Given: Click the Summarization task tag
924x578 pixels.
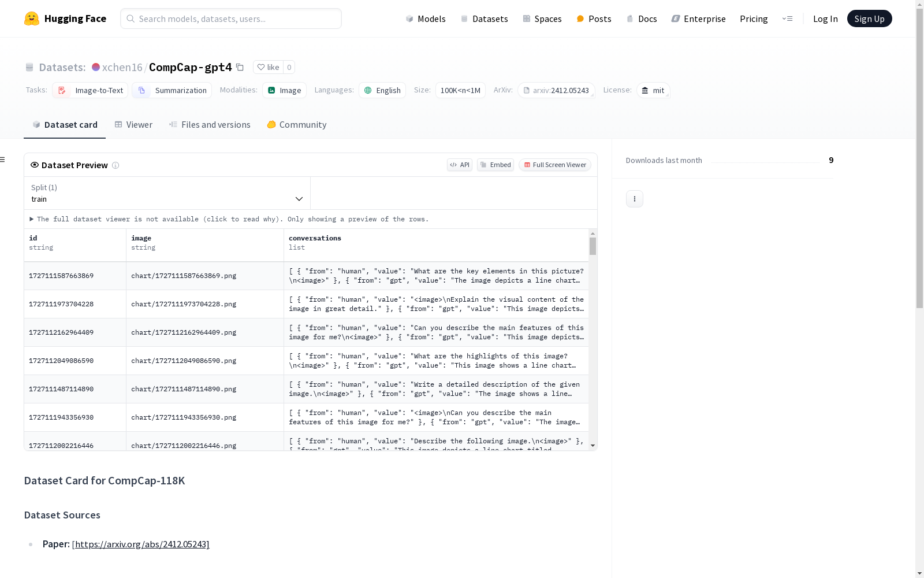Looking at the screenshot, I should pos(172,90).
